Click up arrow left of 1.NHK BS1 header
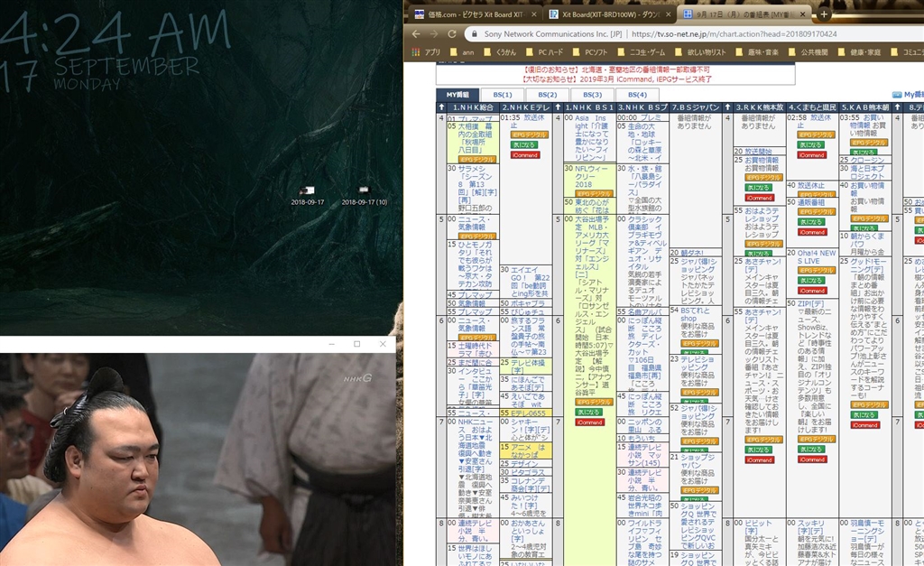924x566 pixels. coord(558,107)
